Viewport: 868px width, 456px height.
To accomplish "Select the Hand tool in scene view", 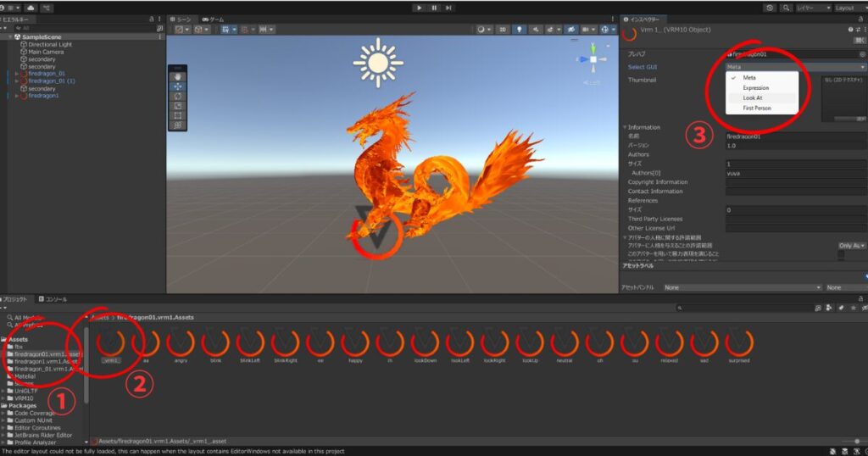I will (178, 77).
